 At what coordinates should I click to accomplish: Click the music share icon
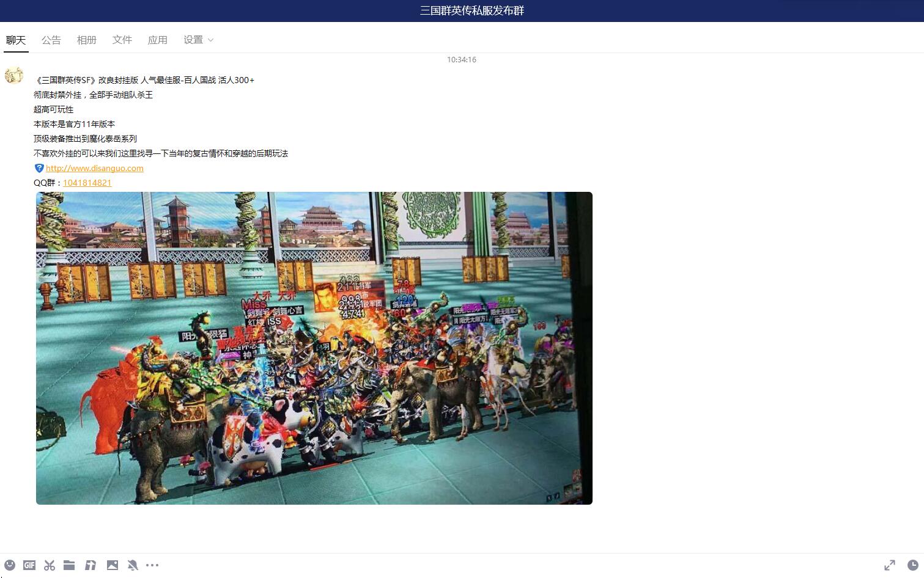(x=91, y=565)
